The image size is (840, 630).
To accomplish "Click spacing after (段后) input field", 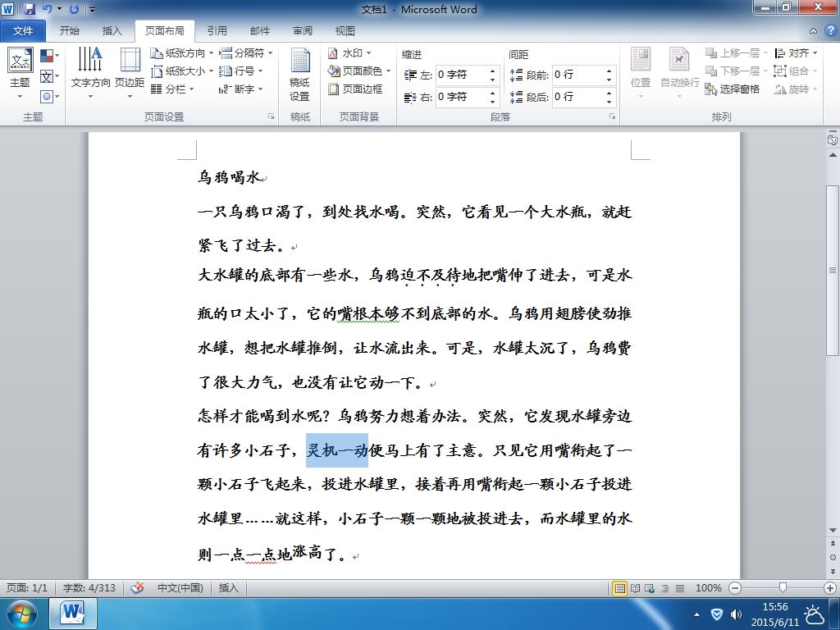I will coord(577,97).
